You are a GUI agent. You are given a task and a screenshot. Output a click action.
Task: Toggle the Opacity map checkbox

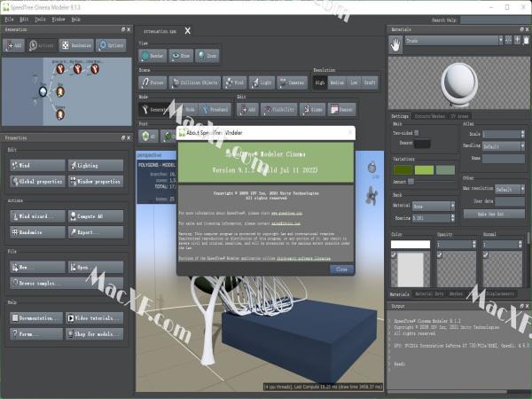[x=440, y=254]
